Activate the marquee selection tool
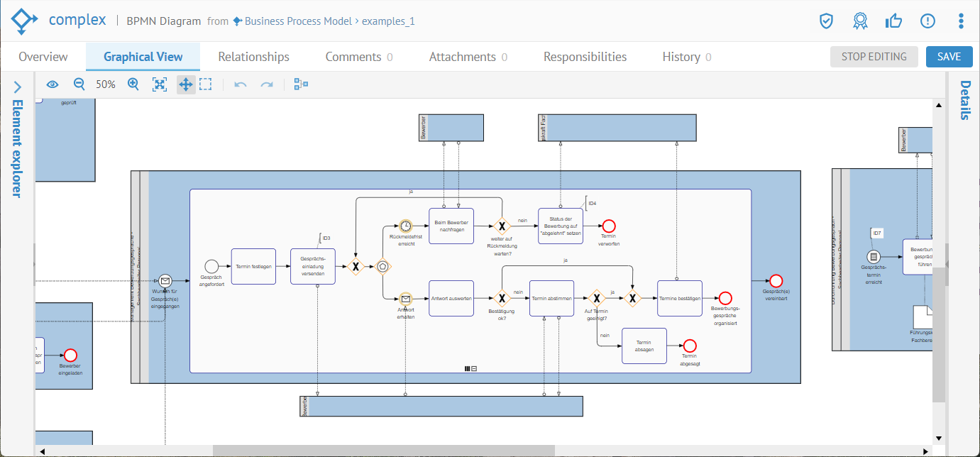980x457 pixels. pyautogui.click(x=206, y=84)
